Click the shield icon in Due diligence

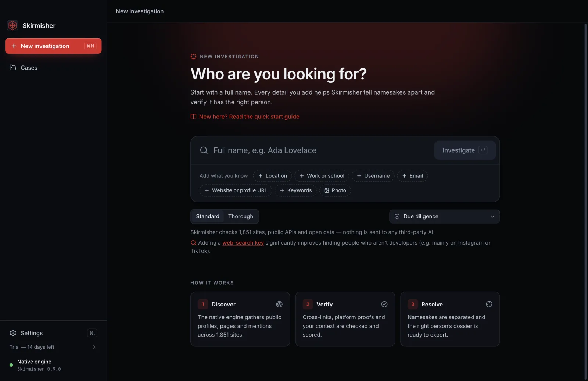point(397,217)
